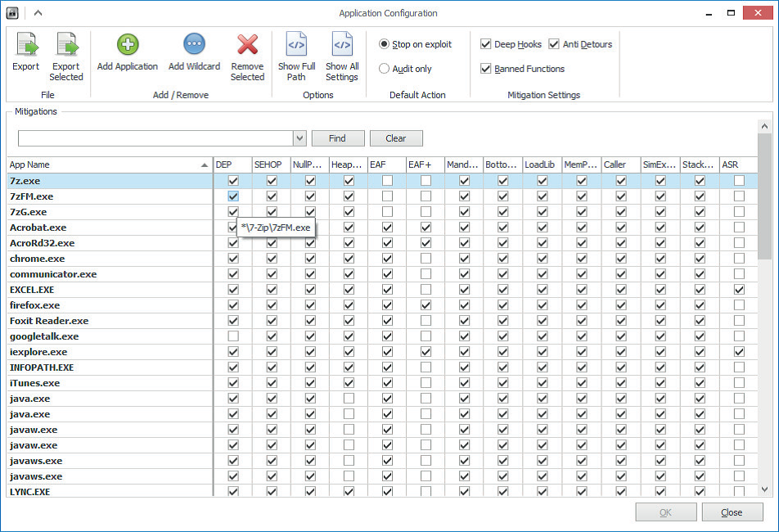Viewport: 779px width, 532px height.
Task: Toggle the Banned Functions checkbox
Action: pyautogui.click(x=486, y=69)
